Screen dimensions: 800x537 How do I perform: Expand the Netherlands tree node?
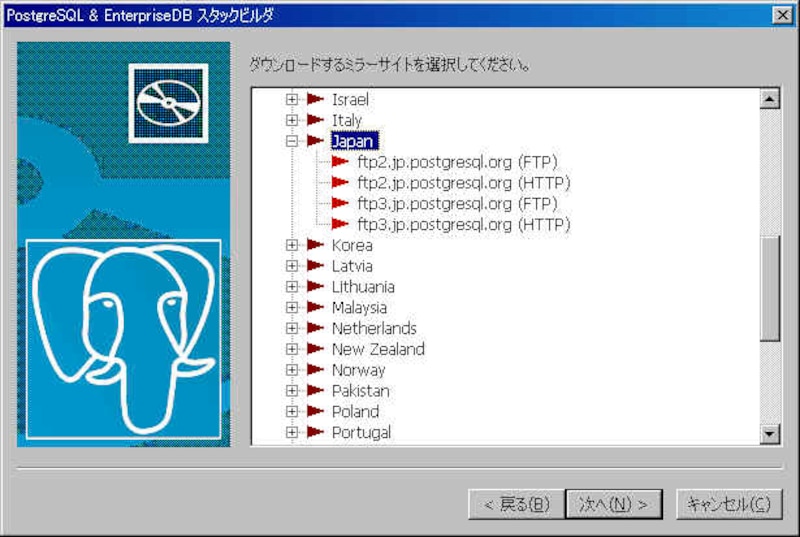(292, 328)
